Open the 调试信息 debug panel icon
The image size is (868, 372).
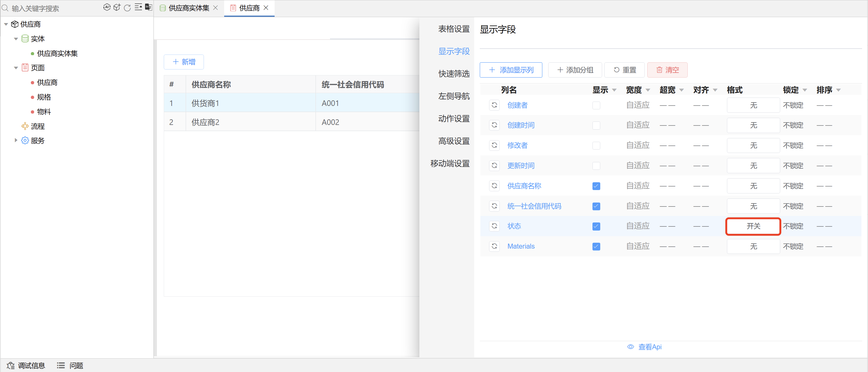(11, 365)
